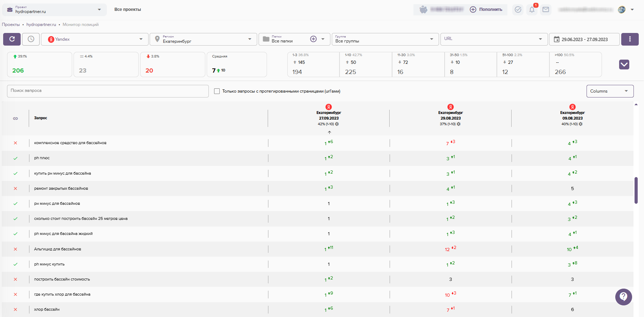Screen dimensions: 644x317
Task: Click the add folder plus icon
Action: click(313, 39)
